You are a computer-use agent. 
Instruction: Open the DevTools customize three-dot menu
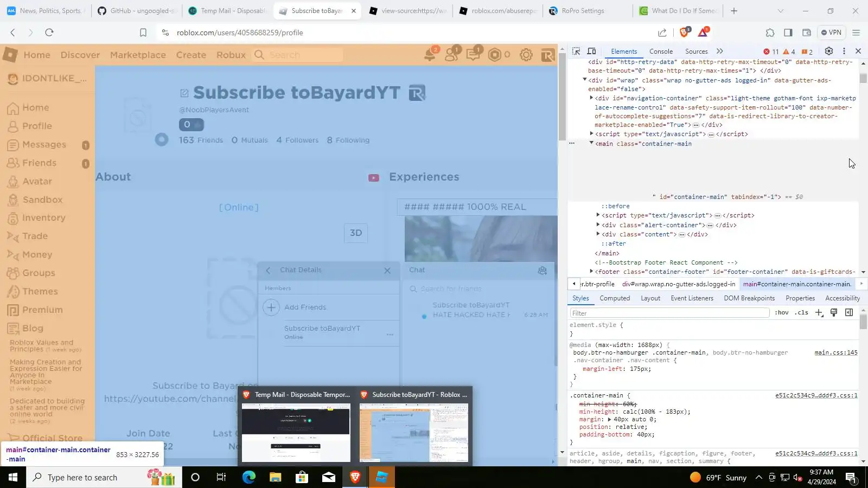point(844,51)
